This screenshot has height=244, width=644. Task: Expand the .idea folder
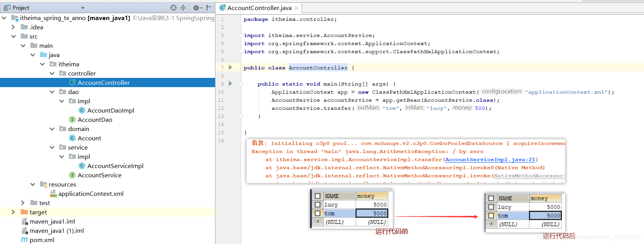[x=13, y=27]
